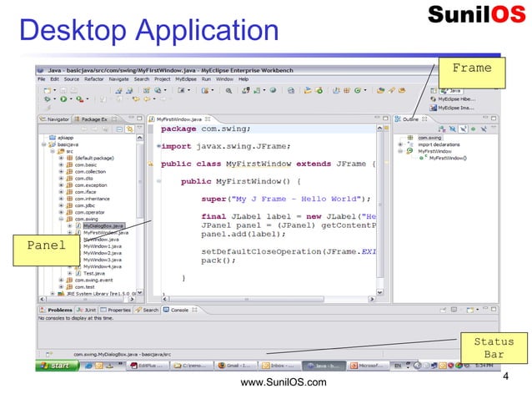Open the Debug button dropdown arrow
This screenshot has width=532, height=399.
(55, 99)
